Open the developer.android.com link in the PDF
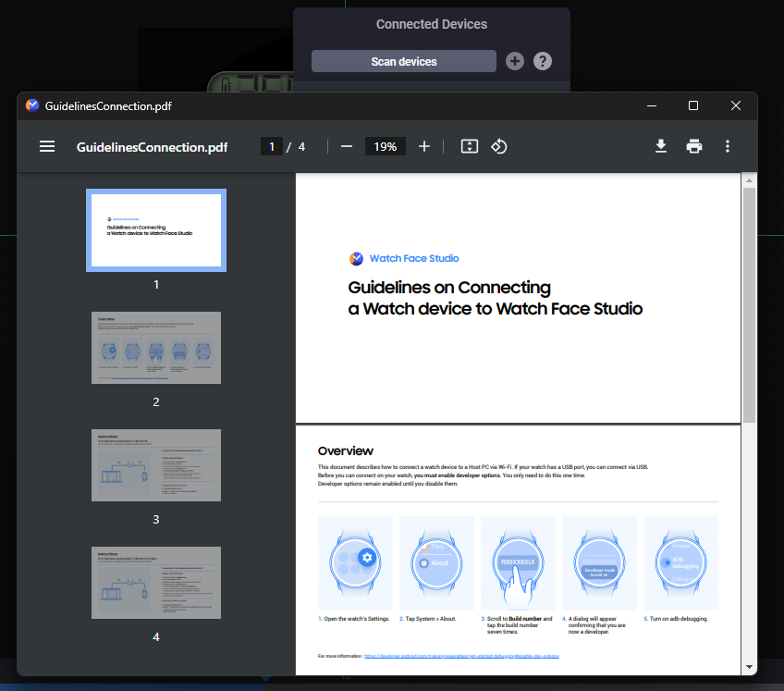Viewport: 784px width, 691px height. 461,656
